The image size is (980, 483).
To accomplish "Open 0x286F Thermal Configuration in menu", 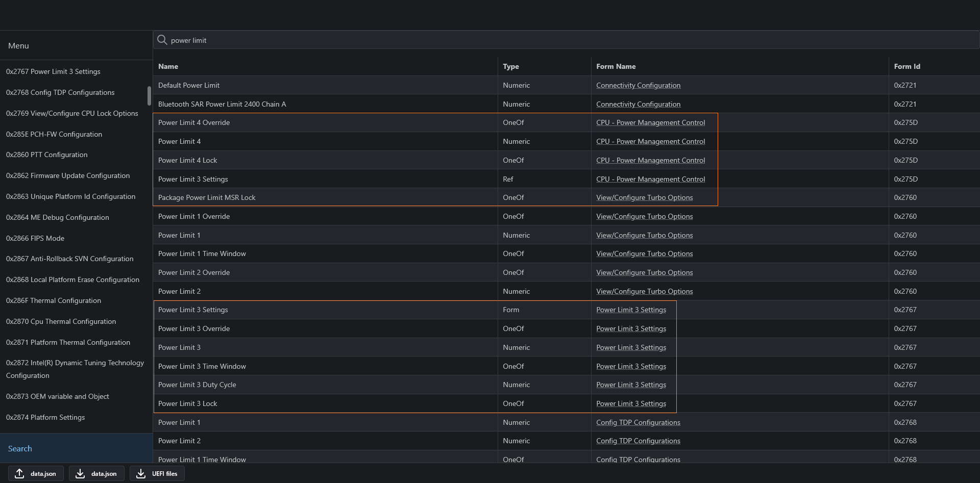I will pos(54,300).
